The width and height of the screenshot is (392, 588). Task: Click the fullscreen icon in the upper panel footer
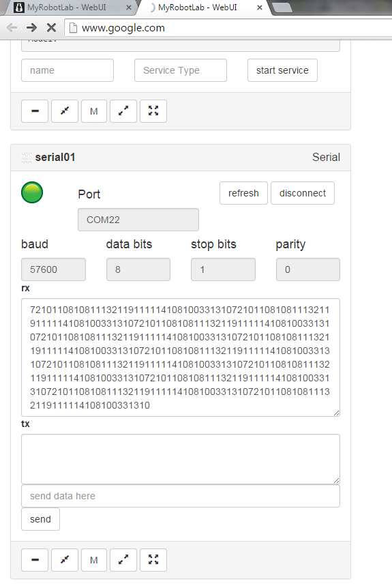[x=153, y=111]
